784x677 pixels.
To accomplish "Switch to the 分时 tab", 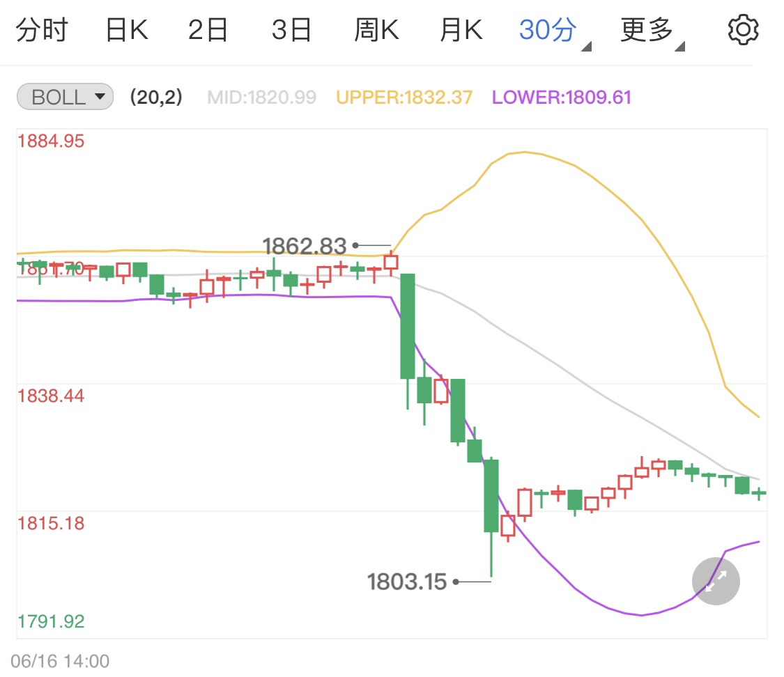I will [42, 30].
